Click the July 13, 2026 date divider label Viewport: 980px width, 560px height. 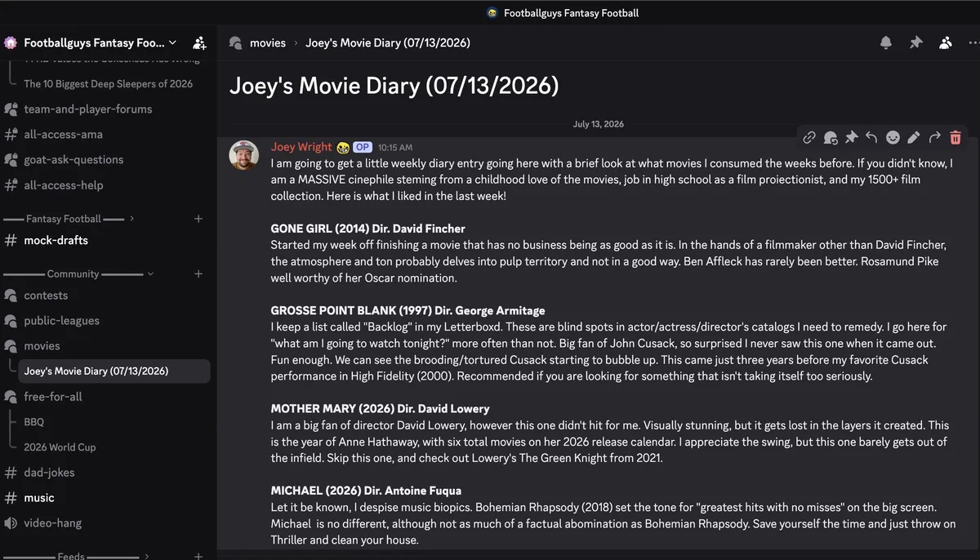coord(599,124)
